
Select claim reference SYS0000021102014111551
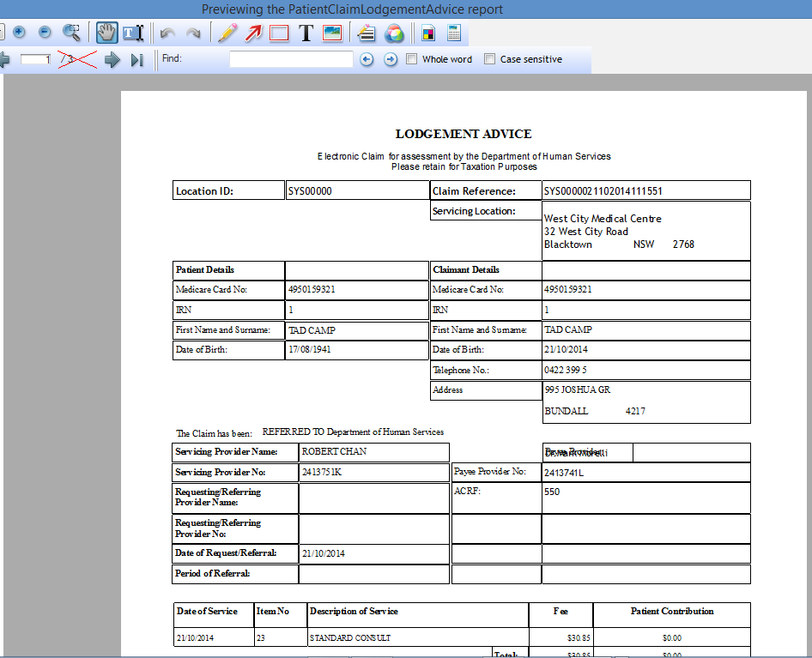(603, 191)
